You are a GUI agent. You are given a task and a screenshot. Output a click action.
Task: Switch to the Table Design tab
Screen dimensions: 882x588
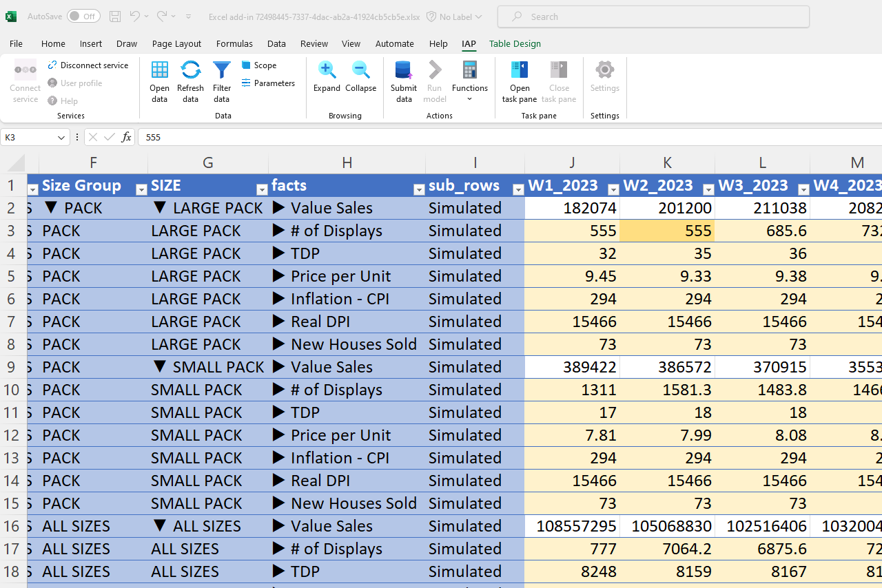(x=515, y=43)
